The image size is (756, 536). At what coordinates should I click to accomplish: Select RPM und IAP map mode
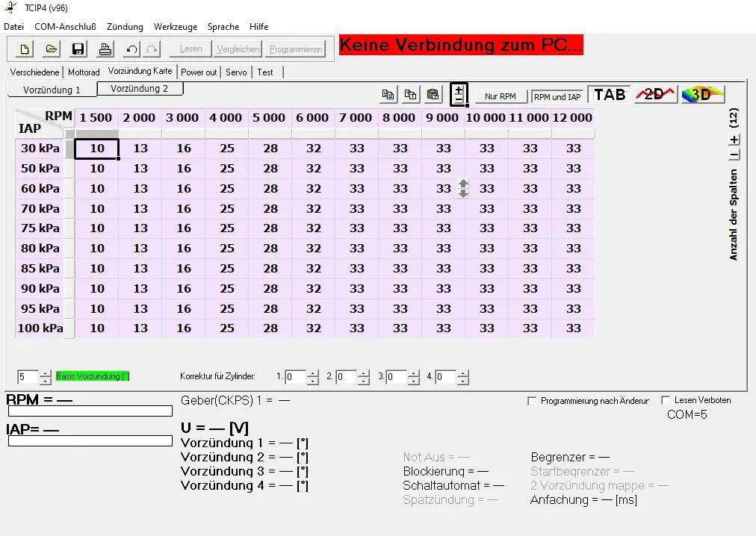pyautogui.click(x=557, y=96)
